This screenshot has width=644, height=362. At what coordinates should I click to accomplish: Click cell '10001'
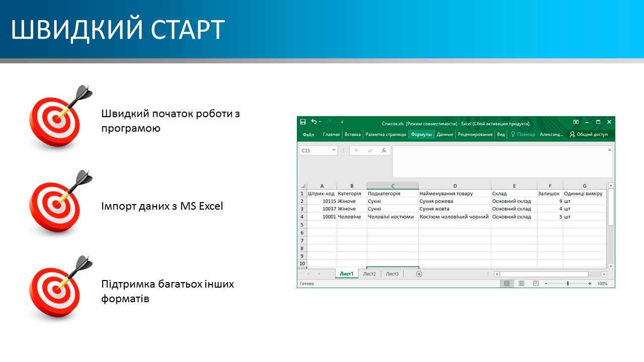322,217
